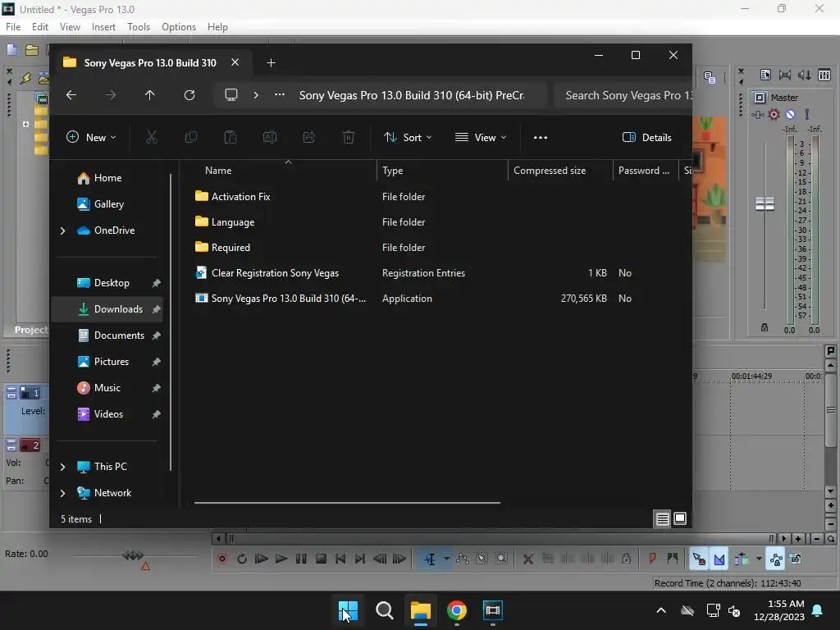Click Previous Frame in Vegas transport

pyautogui.click(x=380, y=559)
